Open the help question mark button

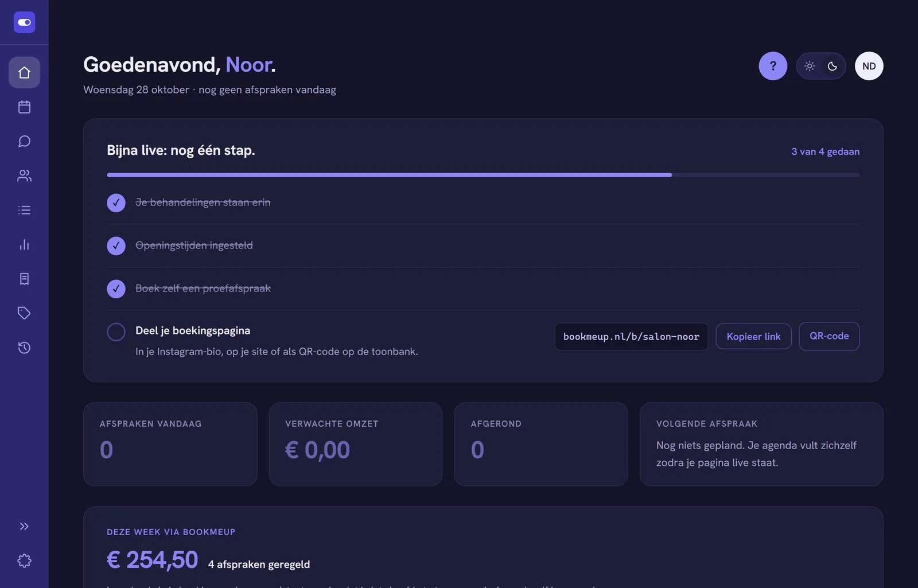click(x=773, y=66)
